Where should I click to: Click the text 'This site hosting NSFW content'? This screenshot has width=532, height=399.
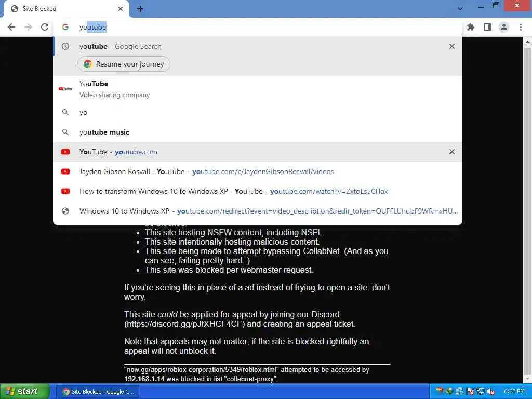(x=205, y=232)
